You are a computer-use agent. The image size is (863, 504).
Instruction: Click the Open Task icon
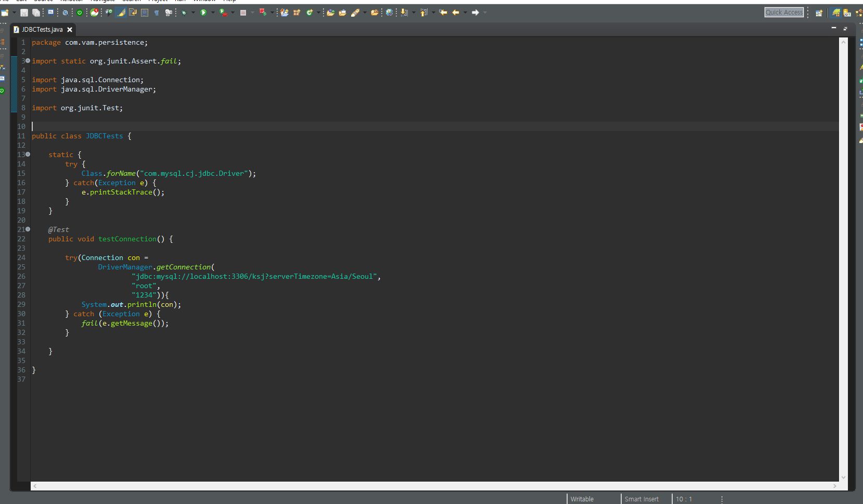point(342,12)
